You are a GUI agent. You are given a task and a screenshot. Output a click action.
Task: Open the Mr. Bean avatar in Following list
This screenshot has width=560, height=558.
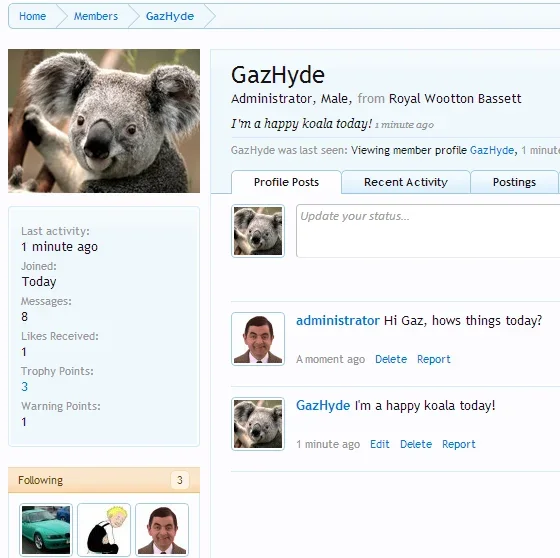(162, 530)
